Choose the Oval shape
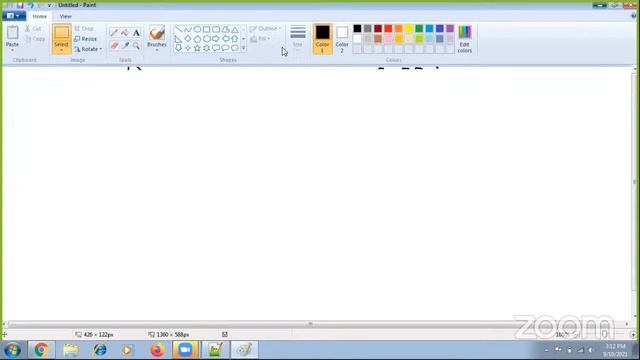 [x=197, y=29]
